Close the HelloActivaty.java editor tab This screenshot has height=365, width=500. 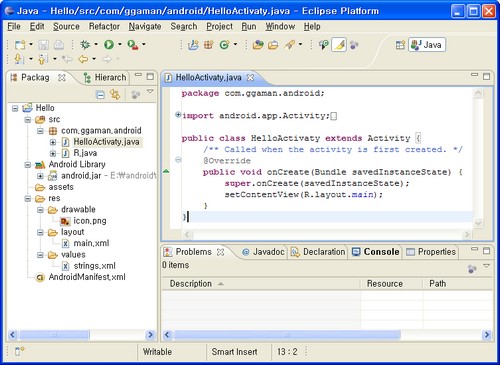pyautogui.click(x=250, y=78)
